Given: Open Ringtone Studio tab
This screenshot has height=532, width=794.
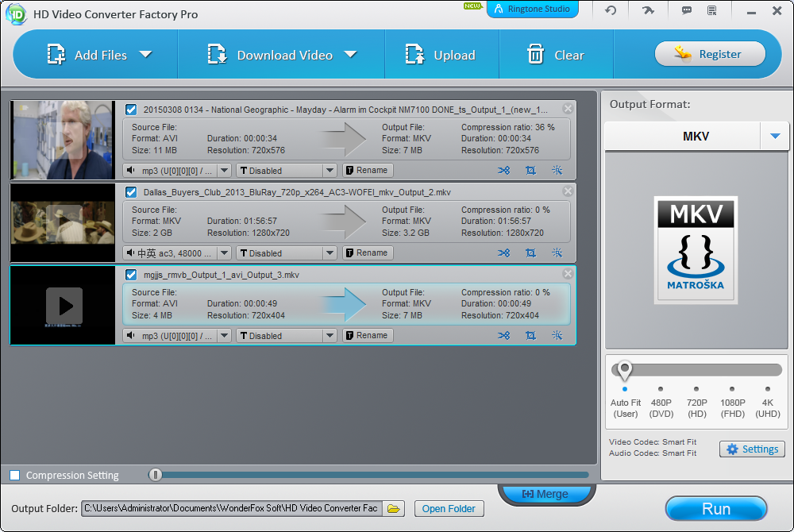Looking at the screenshot, I should [532, 9].
